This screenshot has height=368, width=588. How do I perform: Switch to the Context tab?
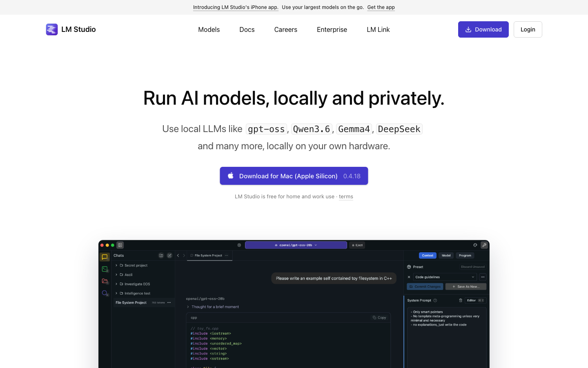tap(428, 256)
